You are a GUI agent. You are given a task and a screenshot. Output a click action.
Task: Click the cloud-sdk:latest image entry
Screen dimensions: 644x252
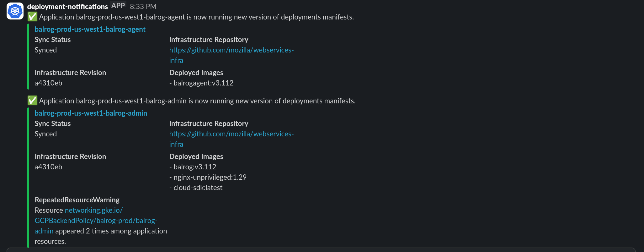tap(198, 188)
